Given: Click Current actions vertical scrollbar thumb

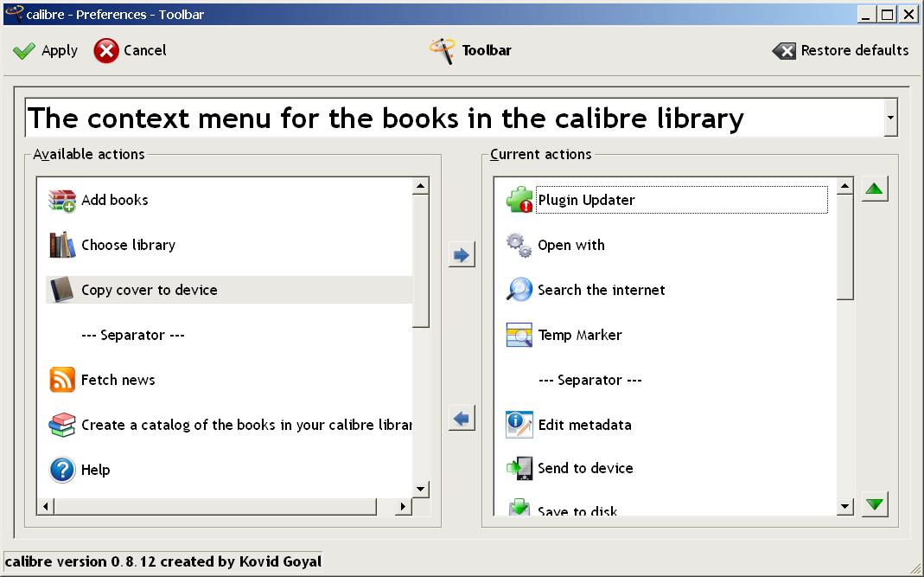Looking at the screenshot, I should [x=845, y=247].
